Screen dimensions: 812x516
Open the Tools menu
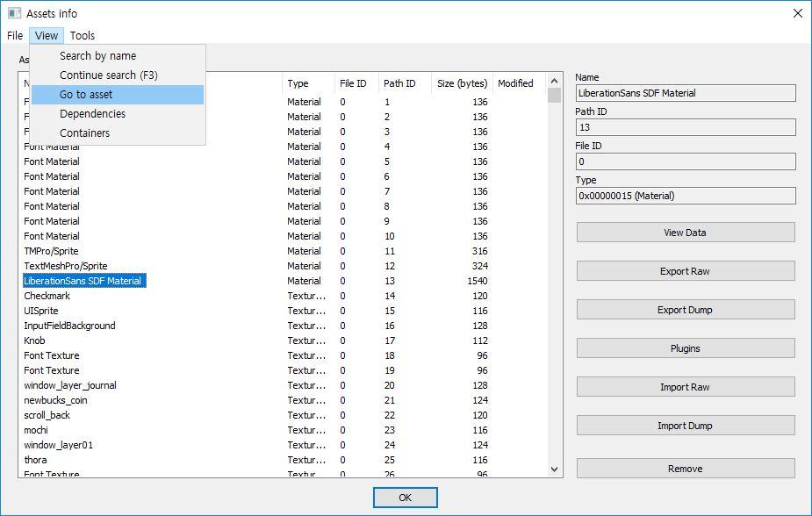(82, 35)
